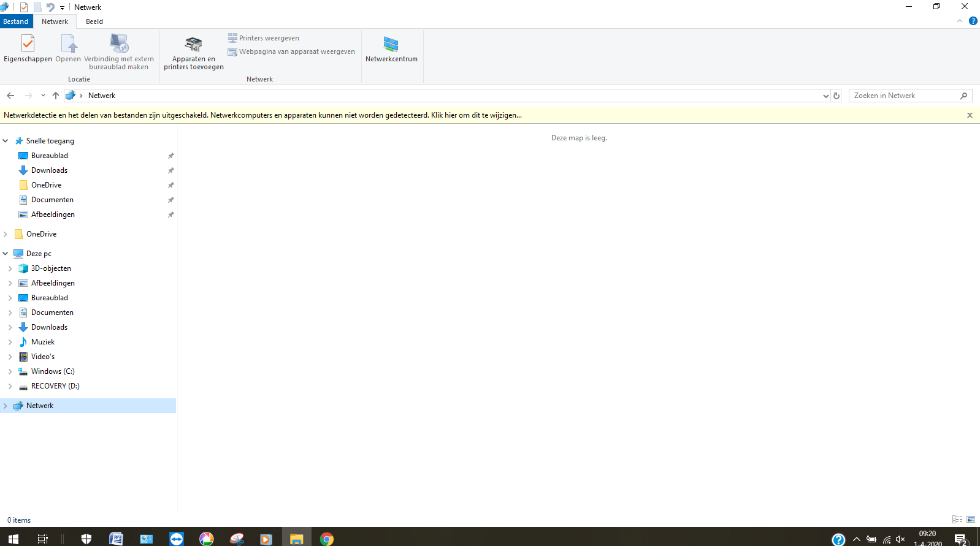
Task: Open the Windows Start menu
Action: 13,539
